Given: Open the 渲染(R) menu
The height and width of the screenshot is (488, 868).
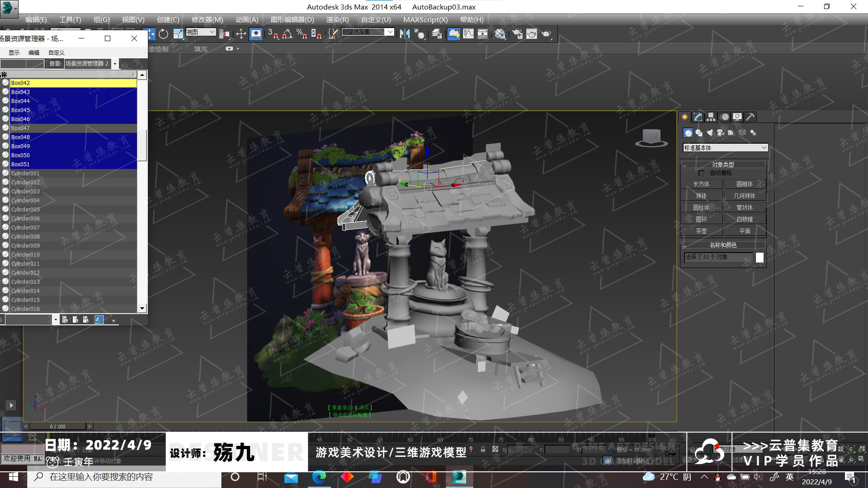Looking at the screenshot, I should tap(337, 19).
